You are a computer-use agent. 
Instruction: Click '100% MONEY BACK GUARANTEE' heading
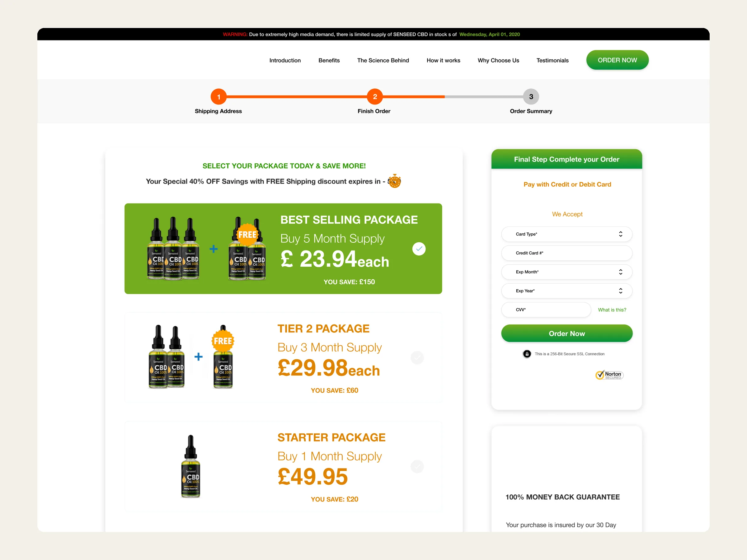[563, 497]
